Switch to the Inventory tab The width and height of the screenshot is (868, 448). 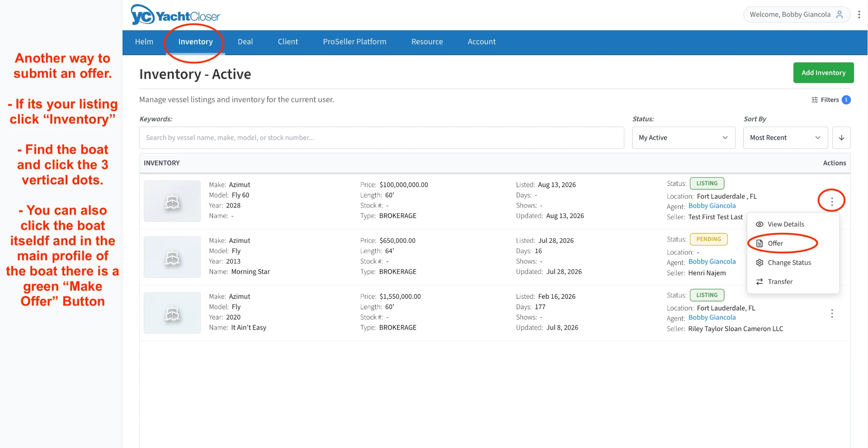tap(195, 42)
